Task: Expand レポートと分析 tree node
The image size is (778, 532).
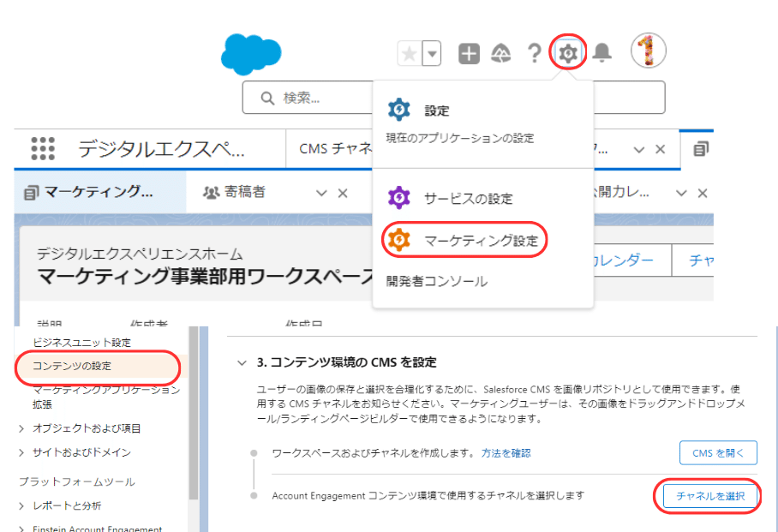Action: click(21, 505)
